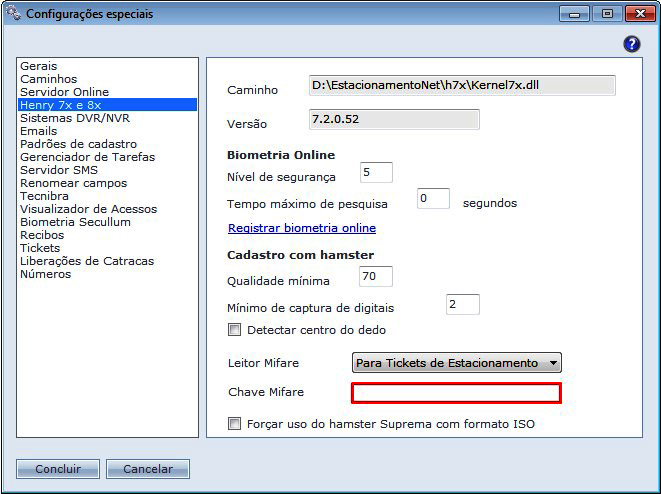Viewport: 661px width, 494px height.
Task: Go to Biometria Secullum settings
Action: 75,222
